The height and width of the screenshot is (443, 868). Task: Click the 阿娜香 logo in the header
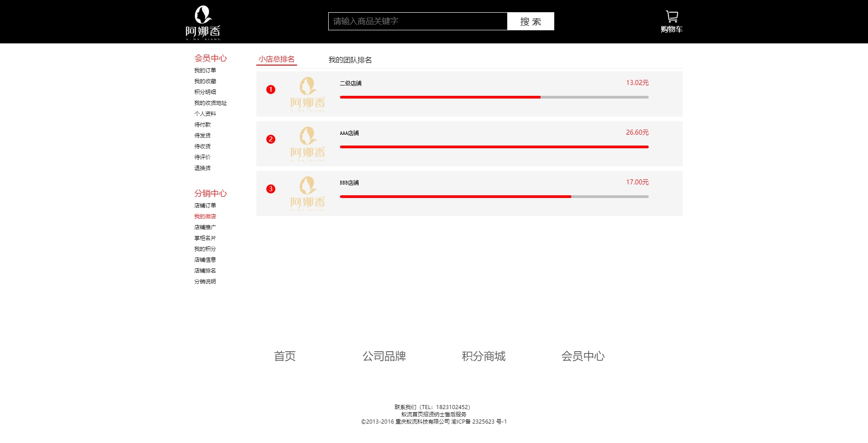pos(203,23)
